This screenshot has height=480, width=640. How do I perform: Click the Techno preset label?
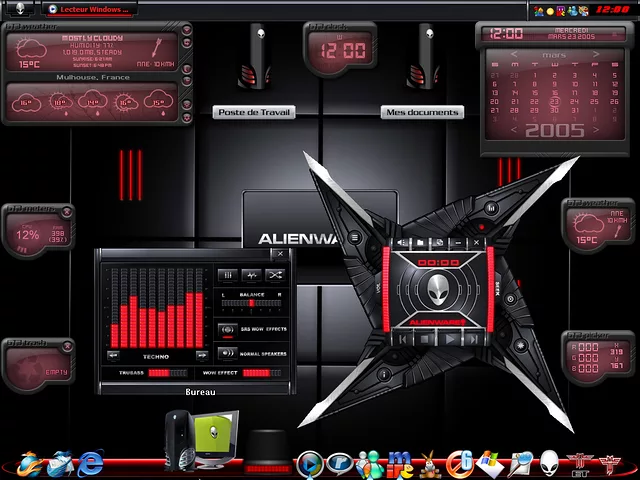156,357
